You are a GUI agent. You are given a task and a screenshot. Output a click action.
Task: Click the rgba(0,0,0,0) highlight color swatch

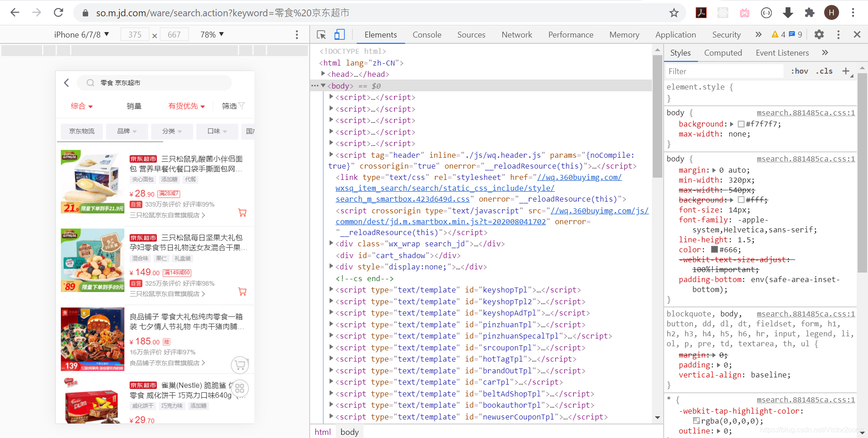[x=696, y=421]
